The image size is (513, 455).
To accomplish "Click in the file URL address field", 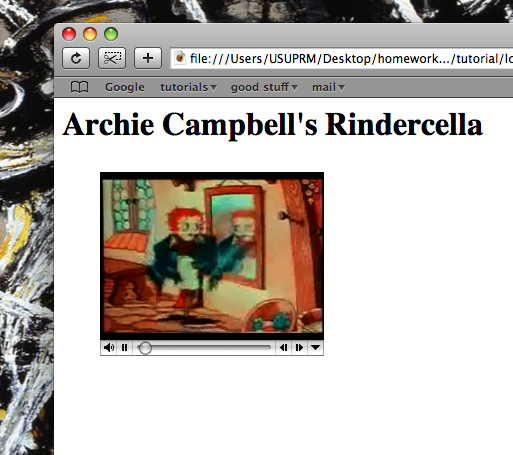I will 342,58.
